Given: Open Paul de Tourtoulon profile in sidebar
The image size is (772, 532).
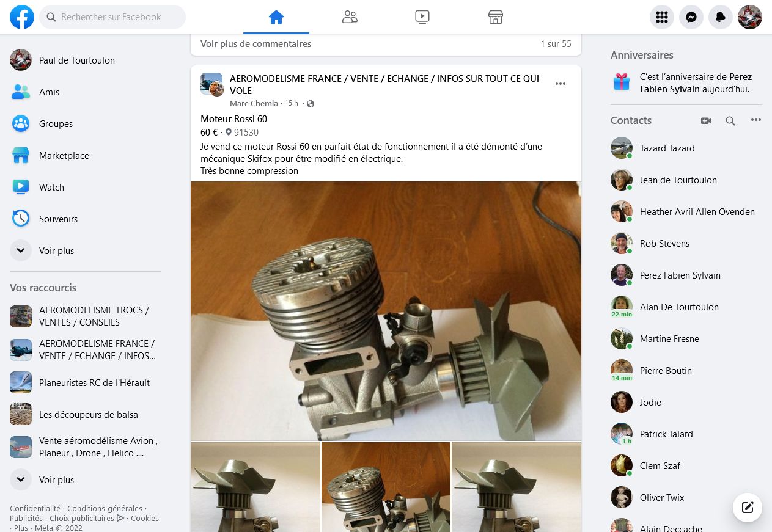Looking at the screenshot, I should coord(86,60).
